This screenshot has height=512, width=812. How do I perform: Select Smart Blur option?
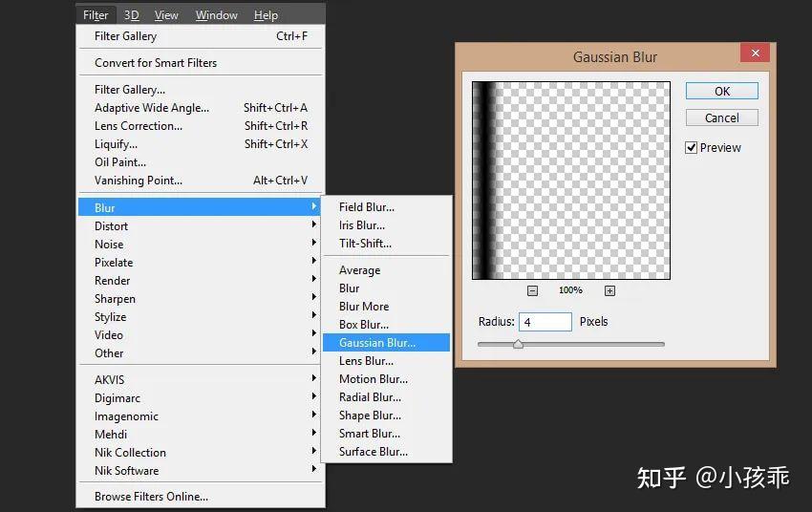[x=386, y=433]
